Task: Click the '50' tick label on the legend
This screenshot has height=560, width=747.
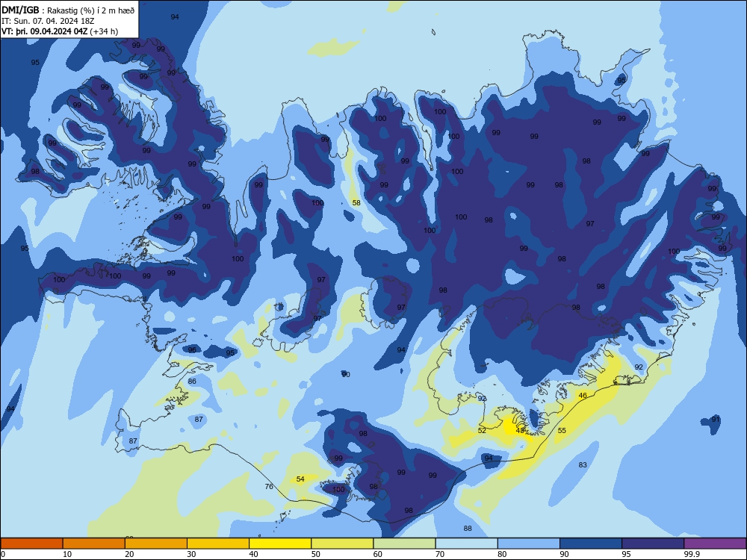Action: pos(316,554)
